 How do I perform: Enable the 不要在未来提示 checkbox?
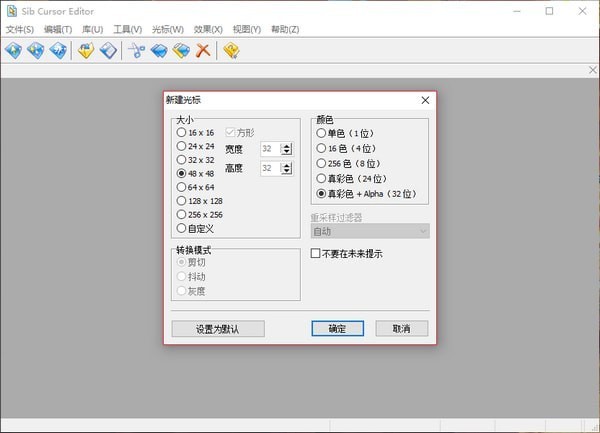tap(316, 254)
